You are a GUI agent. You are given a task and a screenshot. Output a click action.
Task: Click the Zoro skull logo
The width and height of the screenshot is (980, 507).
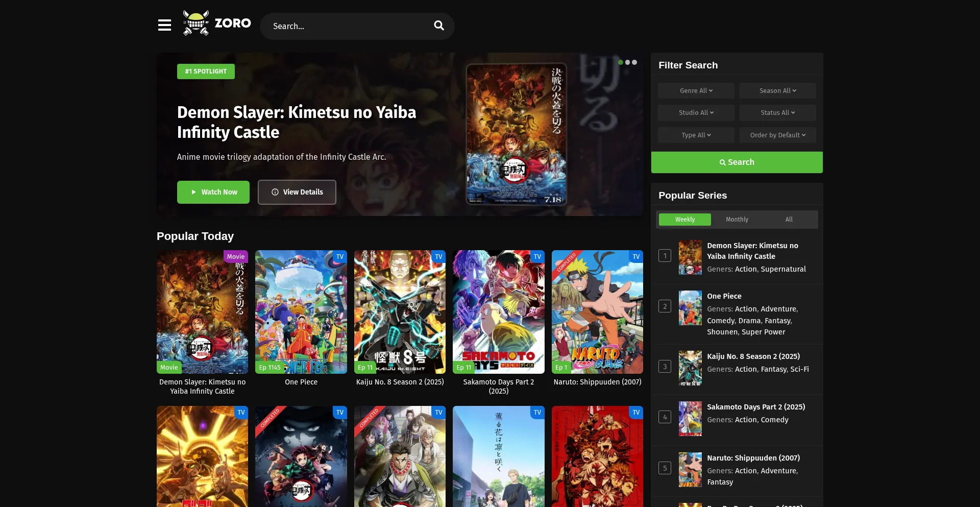(196, 23)
